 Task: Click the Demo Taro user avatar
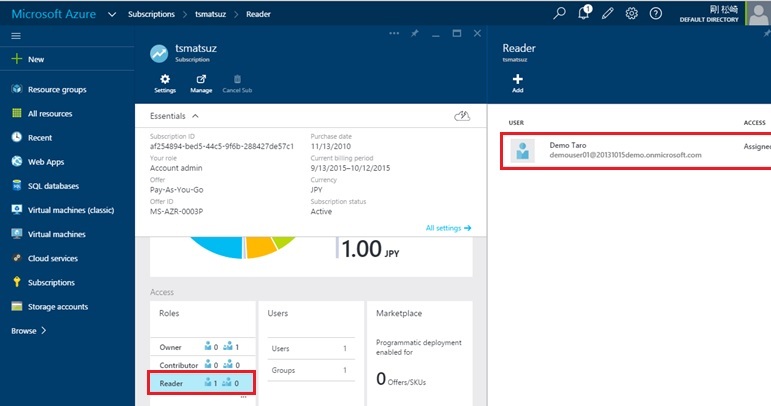click(x=522, y=150)
